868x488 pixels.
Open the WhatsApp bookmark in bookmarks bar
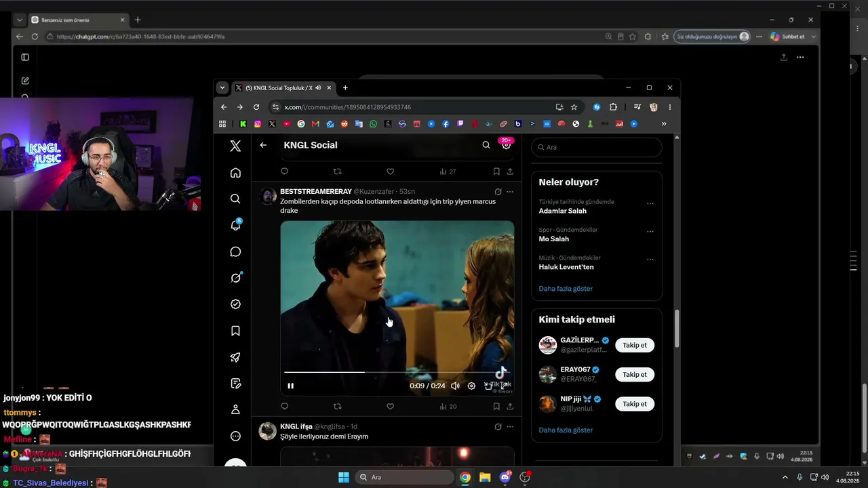click(x=373, y=124)
